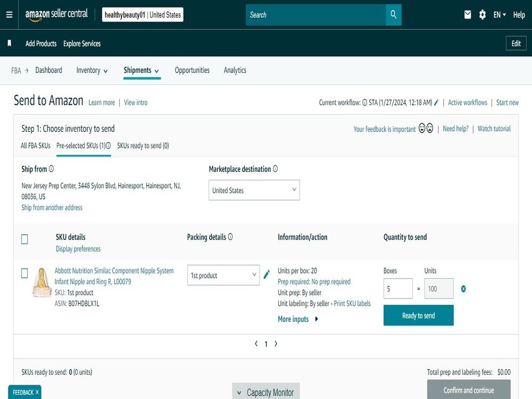This screenshot has height=399, width=532.
Task: Click the bookmark icon beside Add Products
Action: pyautogui.click(x=10, y=43)
